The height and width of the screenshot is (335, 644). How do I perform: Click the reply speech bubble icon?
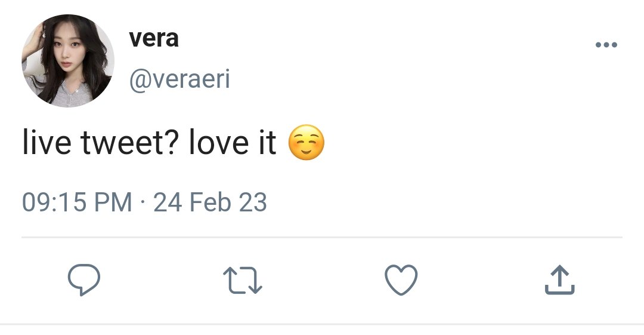(84, 280)
